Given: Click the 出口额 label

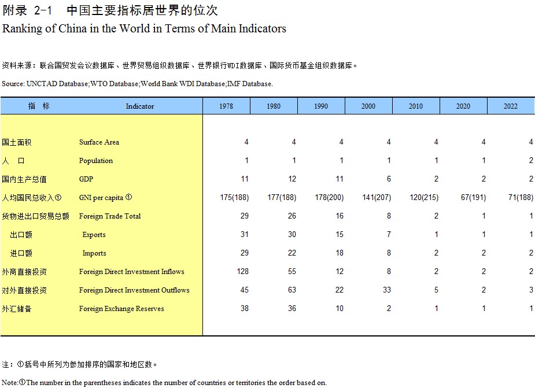Looking at the screenshot, I should click(21, 235).
